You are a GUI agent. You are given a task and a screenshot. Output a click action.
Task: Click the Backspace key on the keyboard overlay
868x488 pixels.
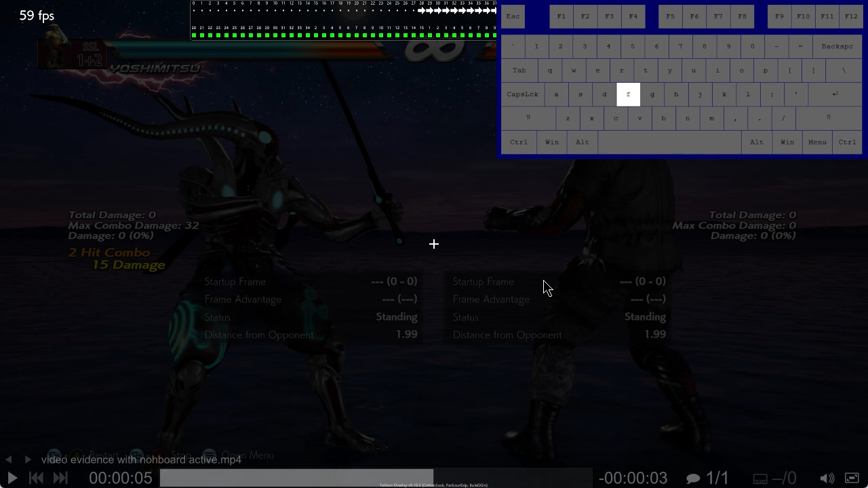point(837,46)
